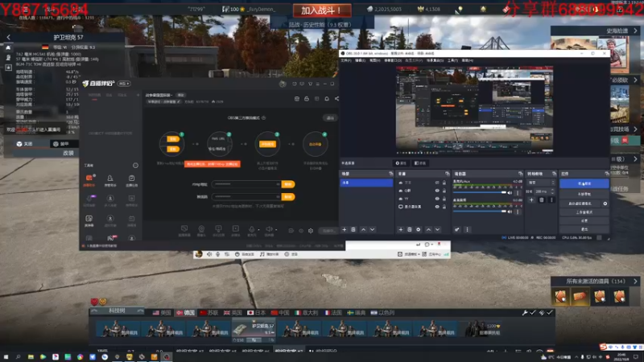Mute the desktop audio channel in OBS mixer
Screen dimensions: 644x362
pyautogui.click(x=510, y=212)
